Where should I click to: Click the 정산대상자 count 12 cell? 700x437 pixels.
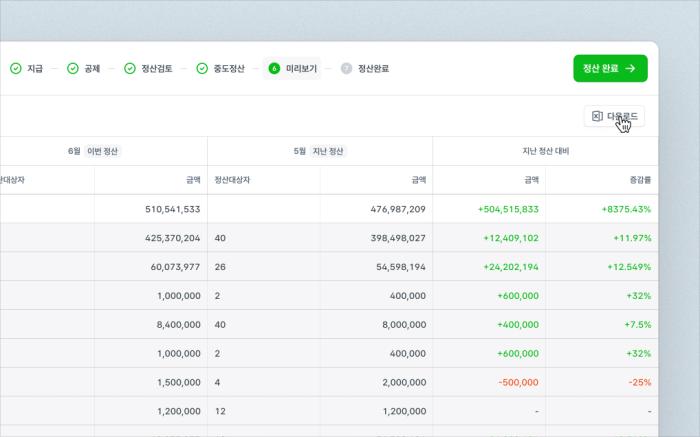263,411
